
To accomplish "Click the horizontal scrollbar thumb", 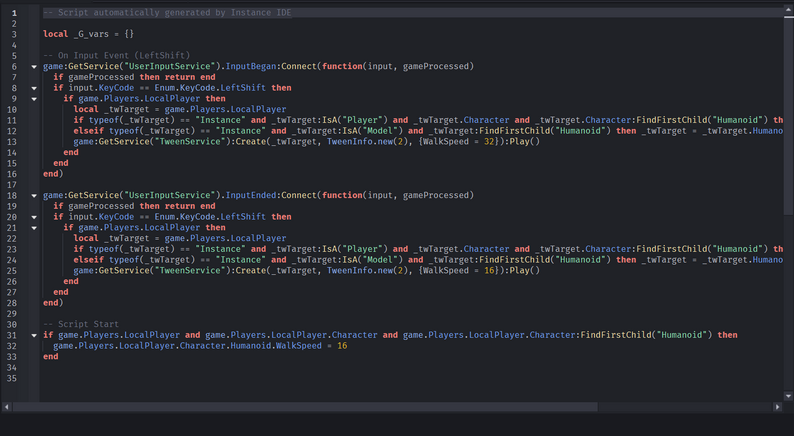I will coord(305,407).
